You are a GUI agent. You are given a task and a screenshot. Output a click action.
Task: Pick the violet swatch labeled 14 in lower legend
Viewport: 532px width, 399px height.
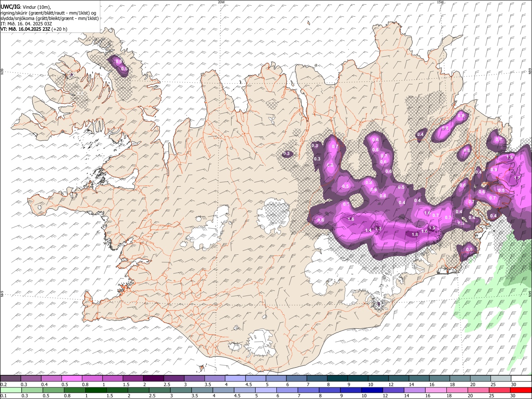click(x=414, y=390)
